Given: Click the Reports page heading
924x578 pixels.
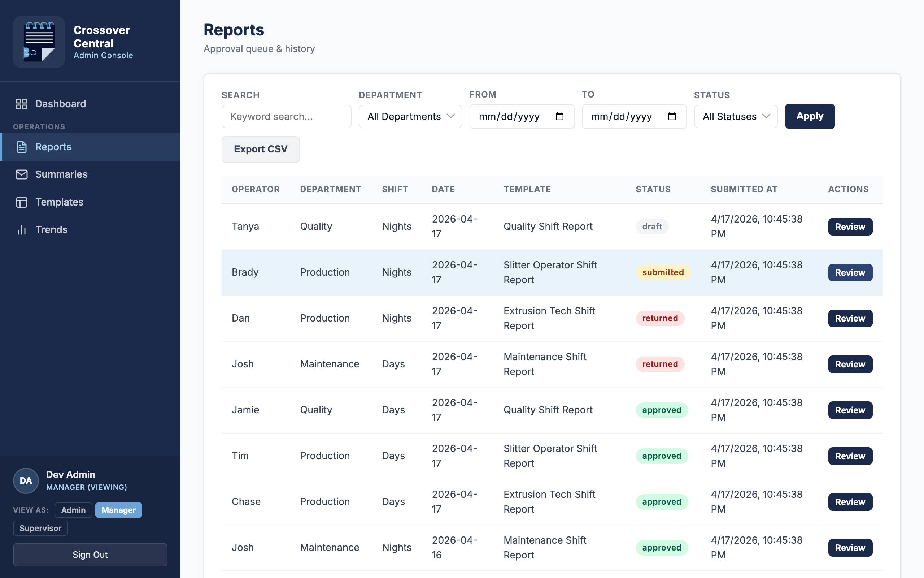Looking at the screenshot, I should [234, 30].
